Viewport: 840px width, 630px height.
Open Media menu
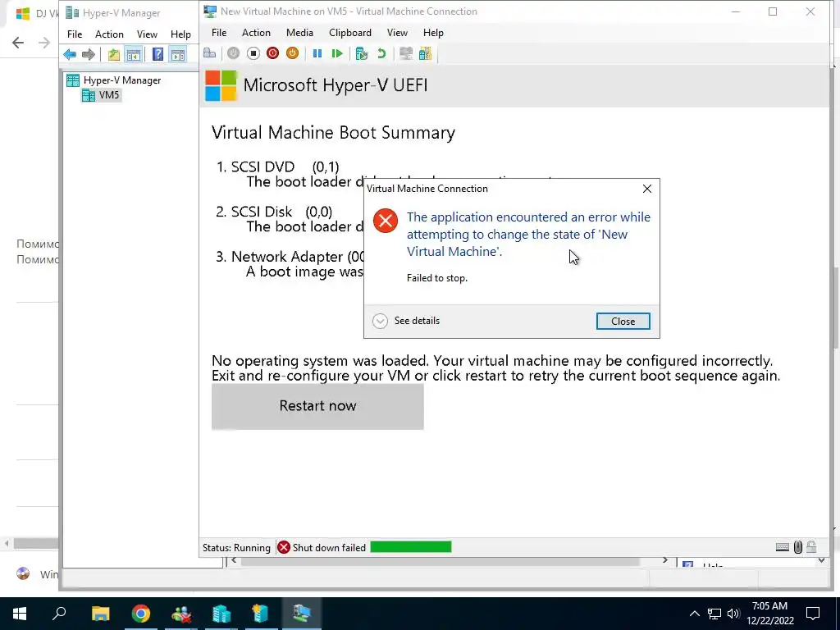(x=299, y=33)
